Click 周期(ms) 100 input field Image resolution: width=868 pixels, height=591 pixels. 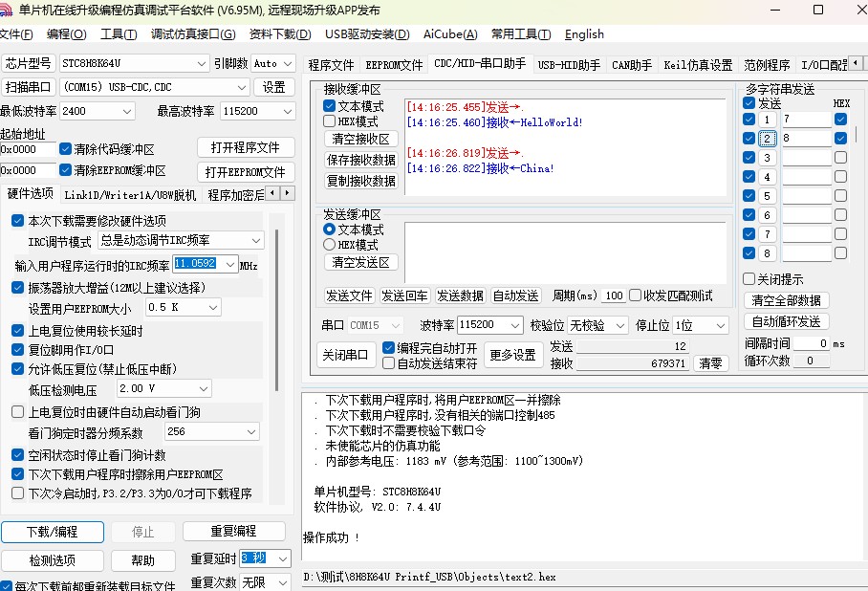[614, 295]
